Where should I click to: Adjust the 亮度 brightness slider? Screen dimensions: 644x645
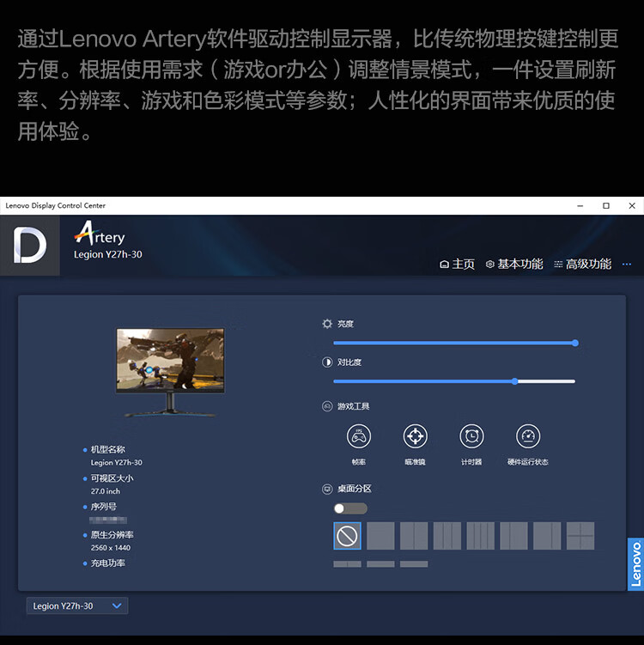[454, 343]
